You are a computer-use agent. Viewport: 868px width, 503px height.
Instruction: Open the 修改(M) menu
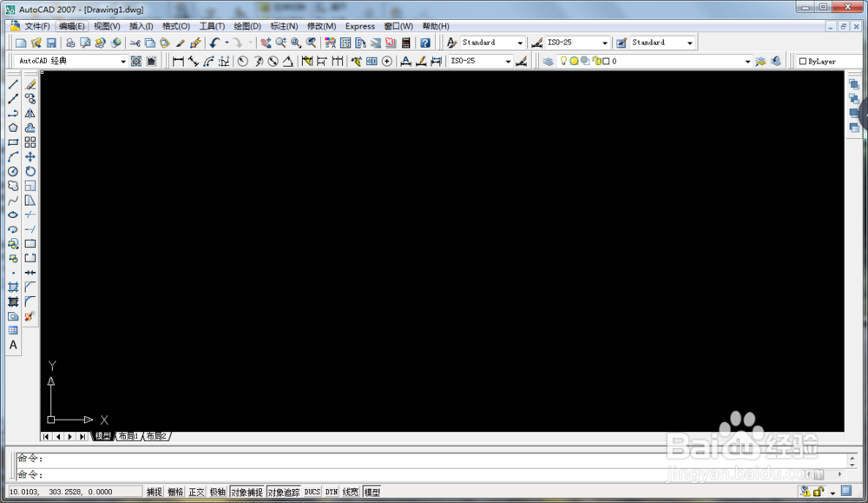(322, 26)
